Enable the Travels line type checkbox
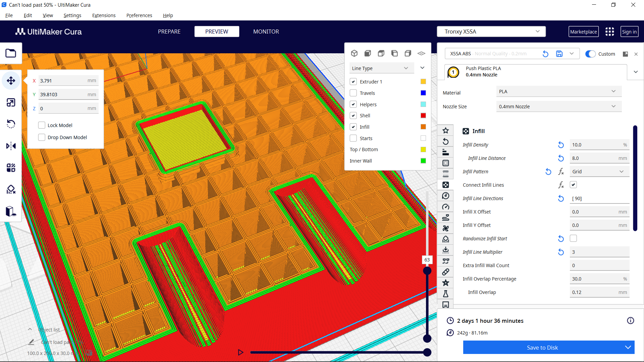The image size is (644, 362). 353,93
